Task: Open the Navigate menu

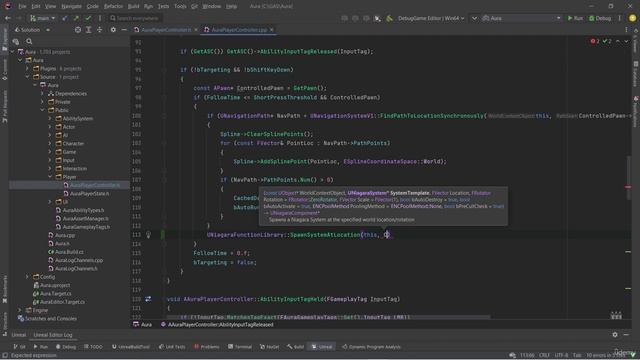Action: pos(71,7)
